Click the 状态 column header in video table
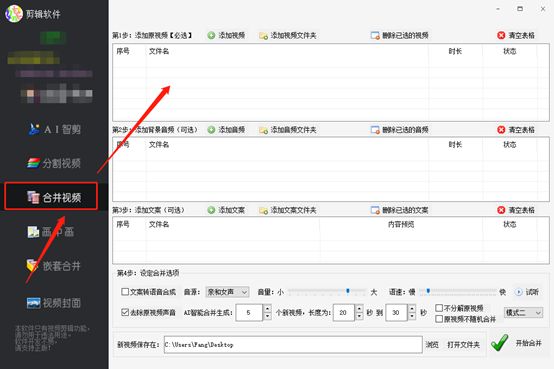Screen dimensions: 554x369 tap(510, 51)
